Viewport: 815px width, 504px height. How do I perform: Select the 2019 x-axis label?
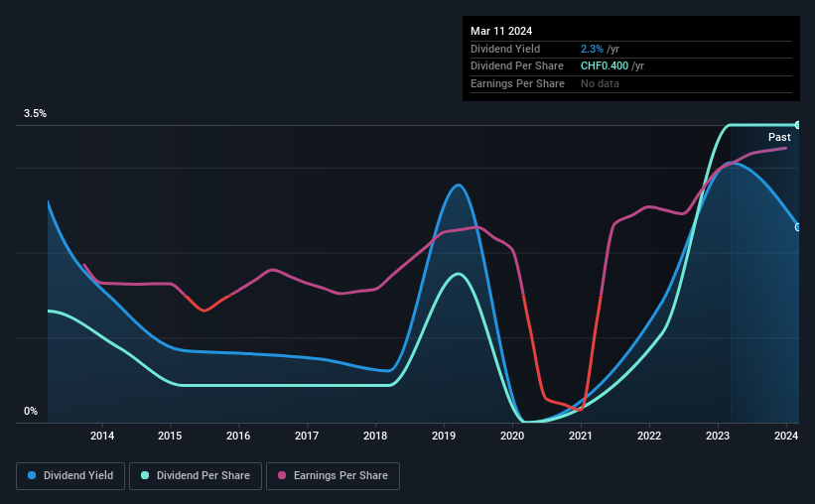(x=444, y=436)
